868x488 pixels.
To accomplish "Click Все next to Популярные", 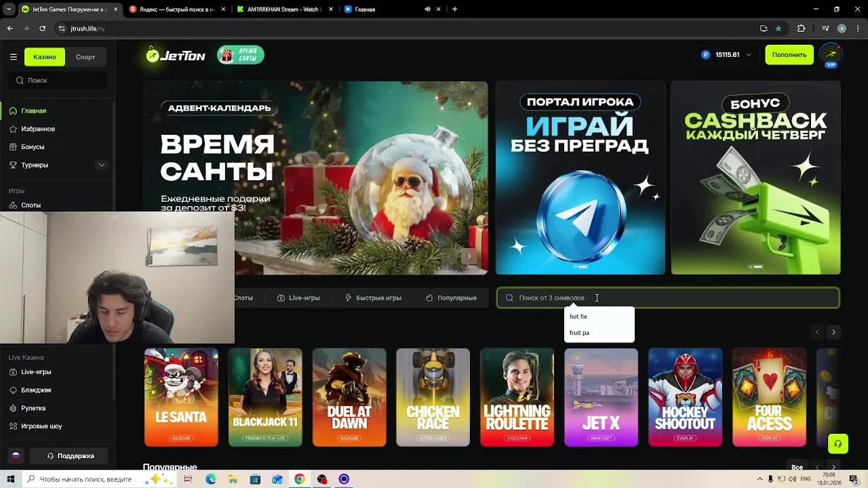I will pyautogui.click(x=797, y=467).
